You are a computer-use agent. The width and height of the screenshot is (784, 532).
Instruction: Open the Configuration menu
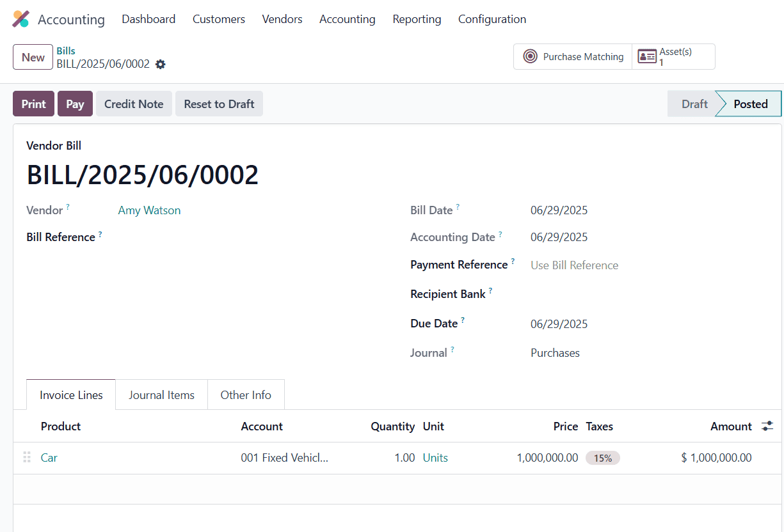(x=492, y=19)
